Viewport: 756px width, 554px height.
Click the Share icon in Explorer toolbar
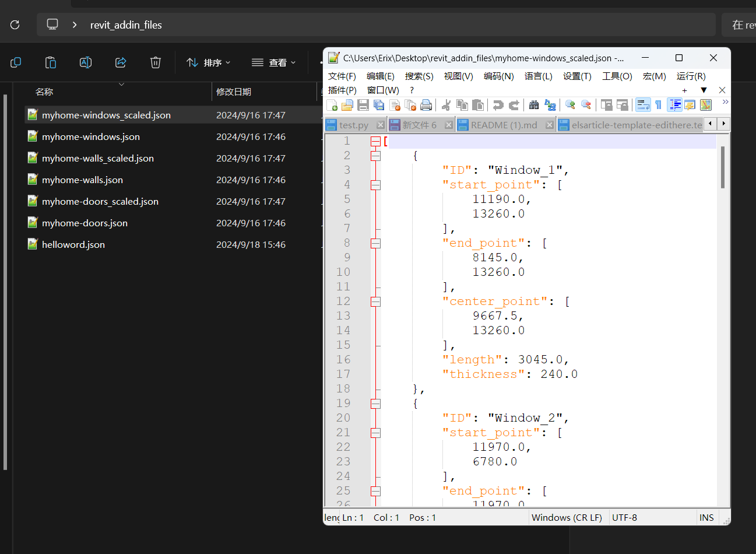pos(121,62)
